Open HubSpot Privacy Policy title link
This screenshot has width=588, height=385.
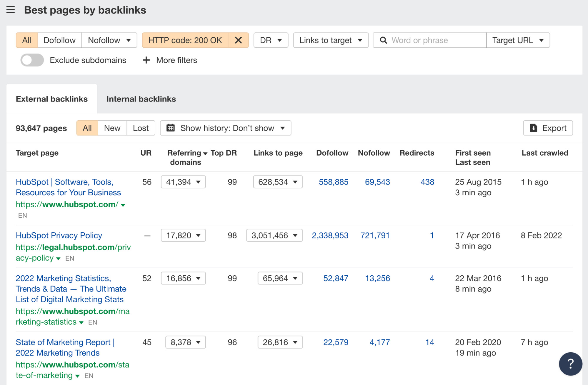(x=59, y=235)
